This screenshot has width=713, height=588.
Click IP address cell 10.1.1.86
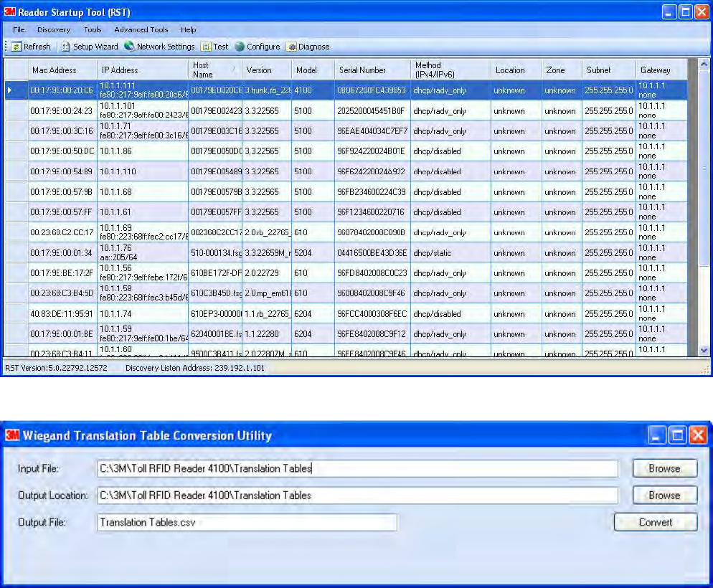(143, 151)
